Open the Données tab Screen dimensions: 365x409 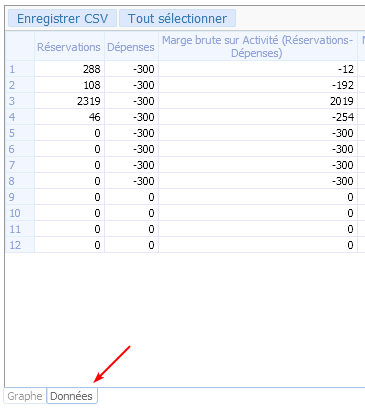point(71,396)
